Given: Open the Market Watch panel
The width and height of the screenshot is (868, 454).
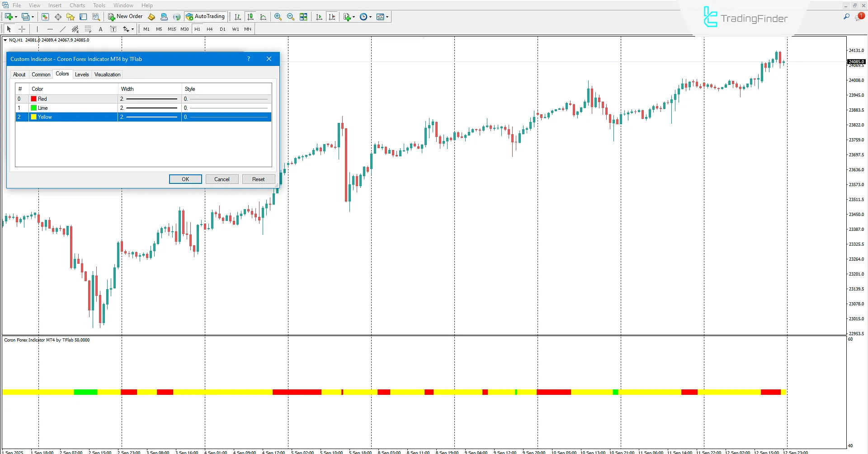Looking at the screenshot, I should [45, 17].
